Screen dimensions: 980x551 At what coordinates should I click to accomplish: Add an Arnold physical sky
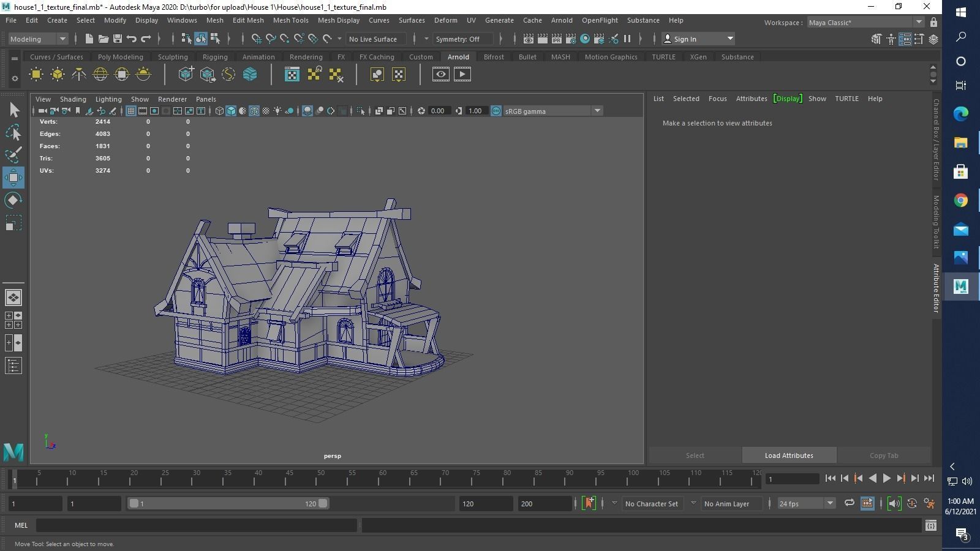143,75
